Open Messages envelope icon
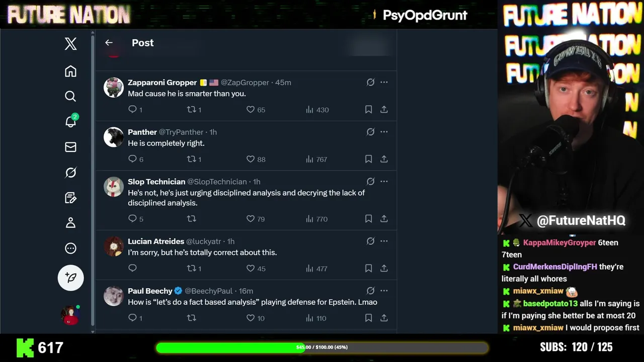The width and height of the screenshot is (644, 362). (x=70, y=147)
